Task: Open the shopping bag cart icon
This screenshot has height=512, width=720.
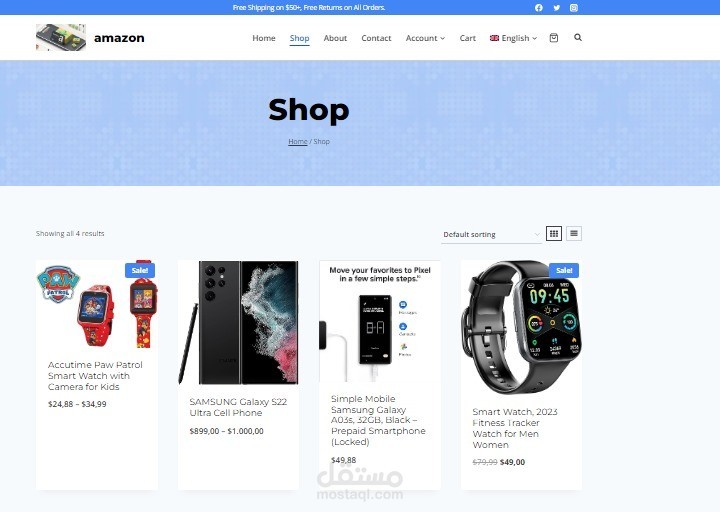Action: (554, 38)
